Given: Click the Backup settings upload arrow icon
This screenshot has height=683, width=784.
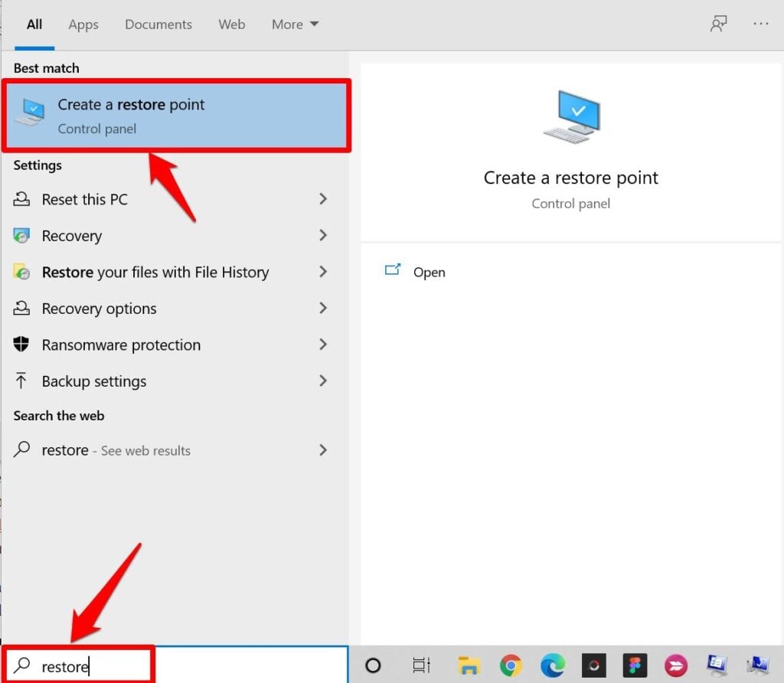Looking at the screenshot, I should click(x=21, y=381).
